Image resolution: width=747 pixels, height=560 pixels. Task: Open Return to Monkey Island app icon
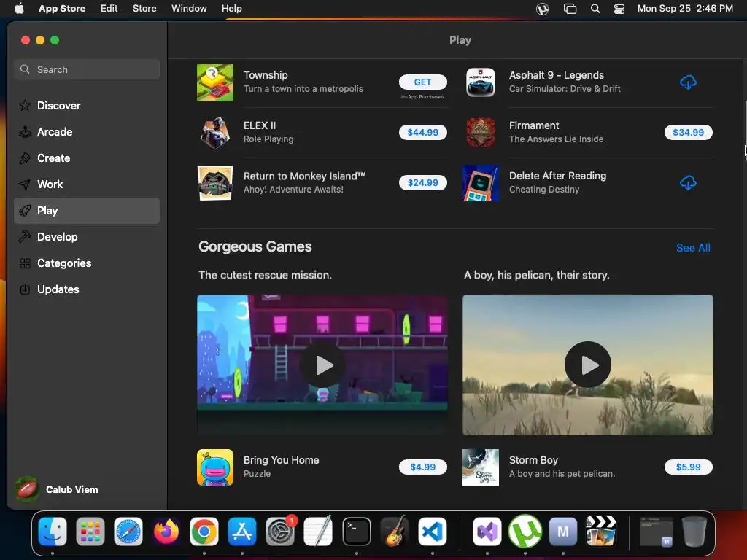point(215,183)
